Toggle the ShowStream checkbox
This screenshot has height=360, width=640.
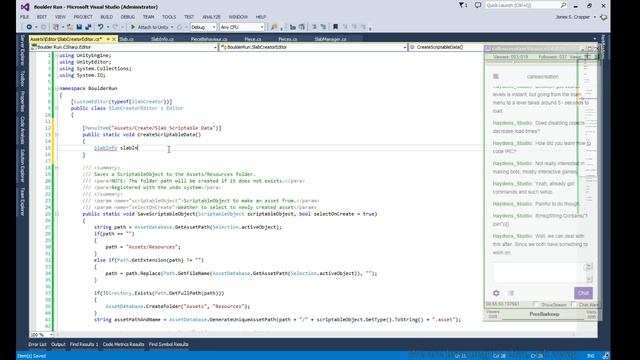pos(536,304)
